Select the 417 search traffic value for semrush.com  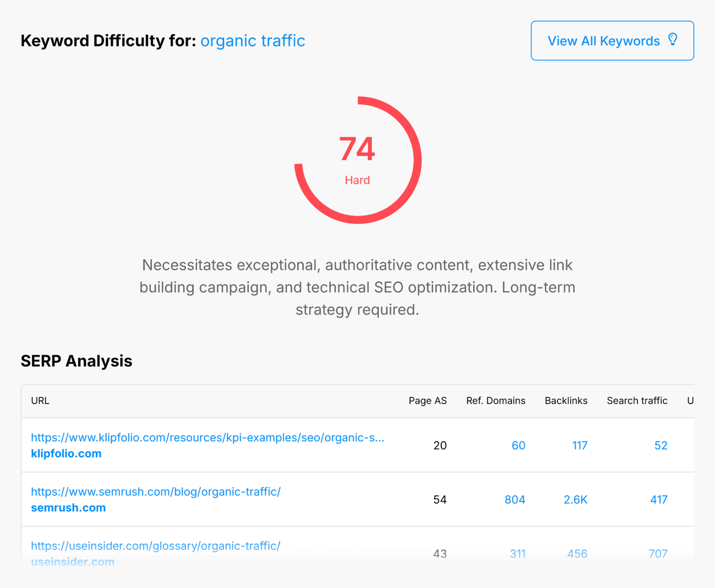tap(659, 499)
